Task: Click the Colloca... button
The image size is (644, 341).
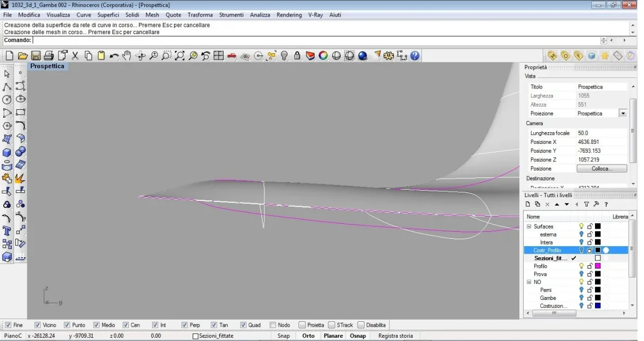Action: coord(602,168)
